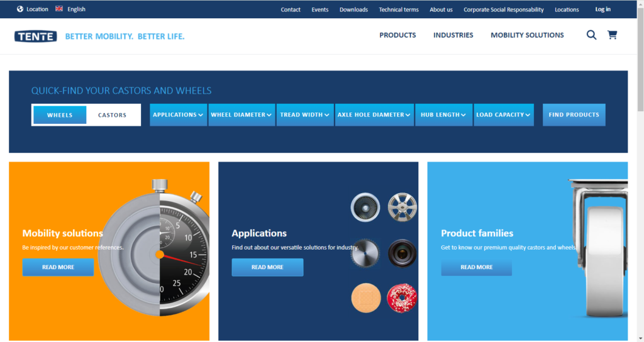Click the search magnifier icon

coord(591,35)
